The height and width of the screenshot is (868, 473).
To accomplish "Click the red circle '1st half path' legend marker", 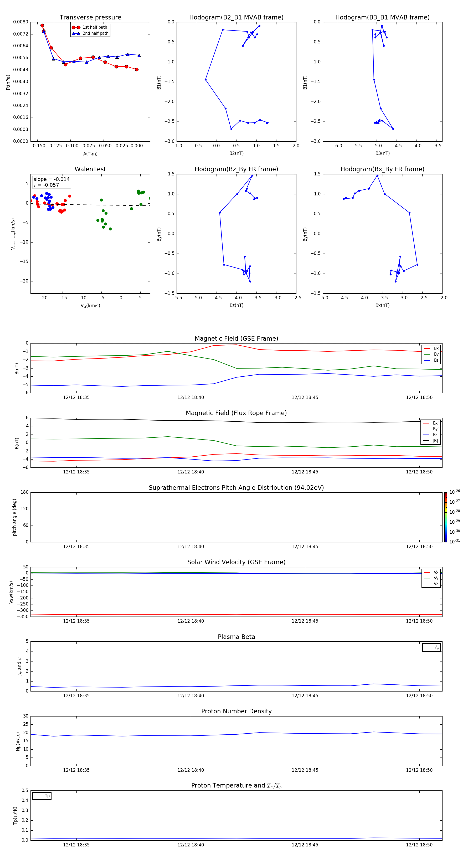I will tap(76, 27).
